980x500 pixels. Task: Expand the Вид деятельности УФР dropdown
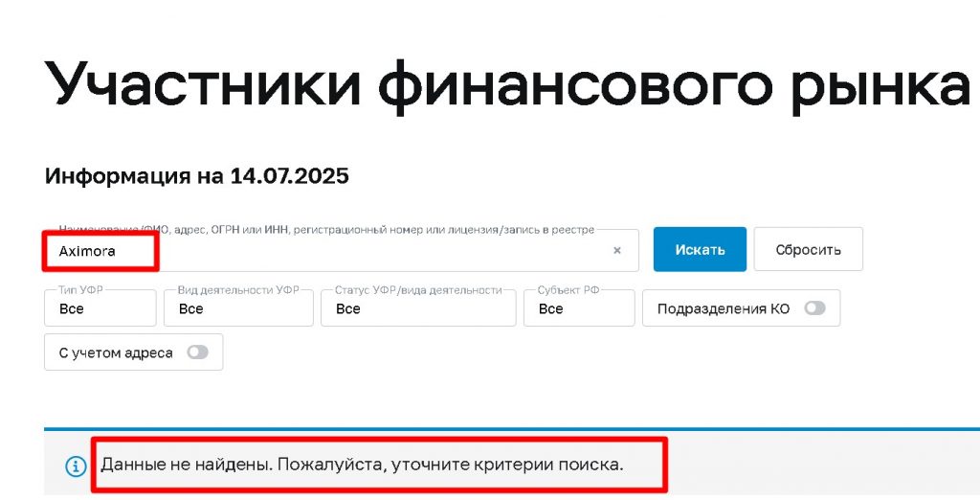(238, 307)
